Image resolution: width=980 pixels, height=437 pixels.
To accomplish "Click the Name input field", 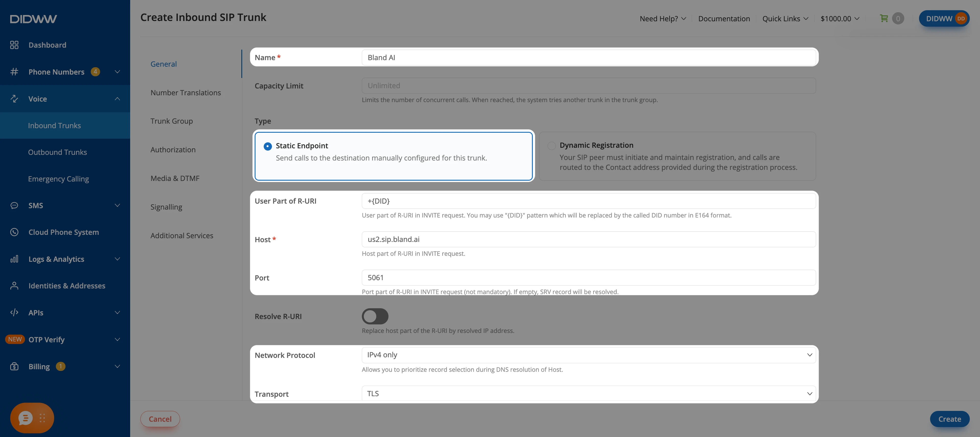I will coord(589,57).
